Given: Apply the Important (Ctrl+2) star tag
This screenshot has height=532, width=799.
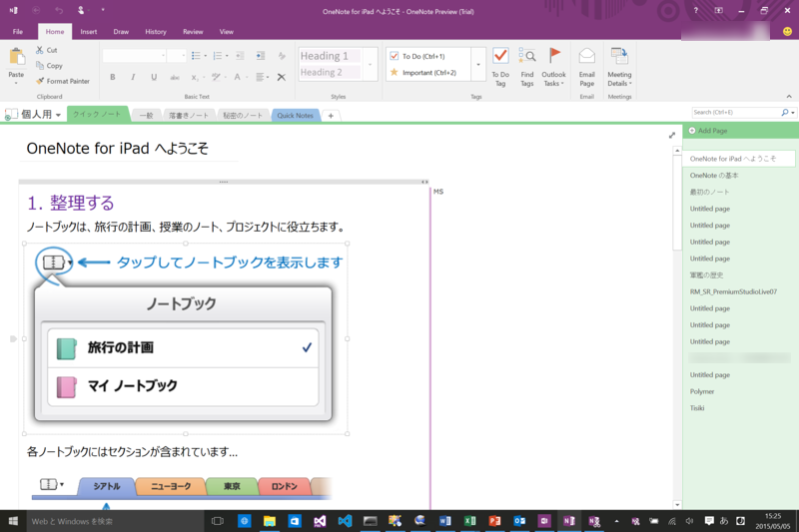Looking at the screenshot, I should coord(429,72).
